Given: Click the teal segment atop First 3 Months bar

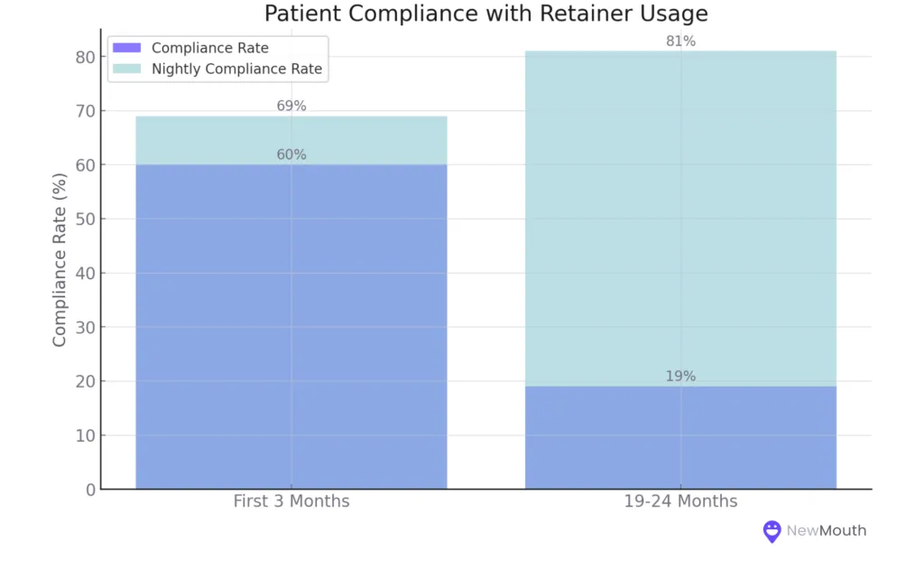Looking at the screenshot, I should tap(291, 140).
